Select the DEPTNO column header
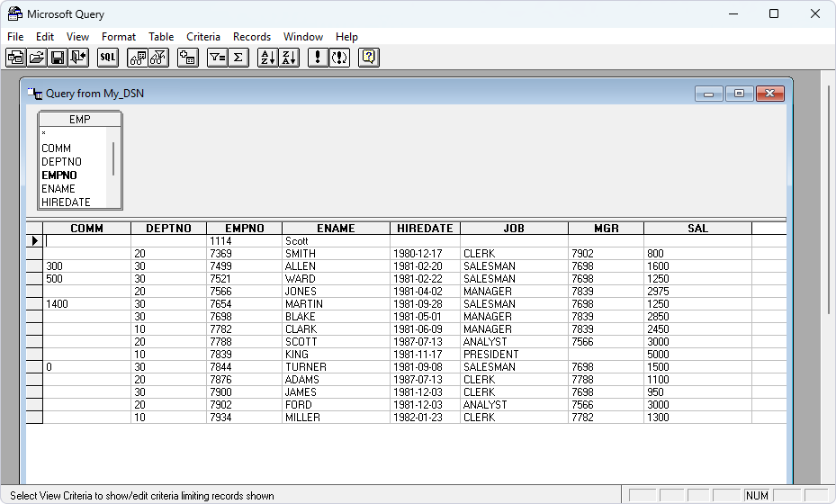 pos(168,229)
